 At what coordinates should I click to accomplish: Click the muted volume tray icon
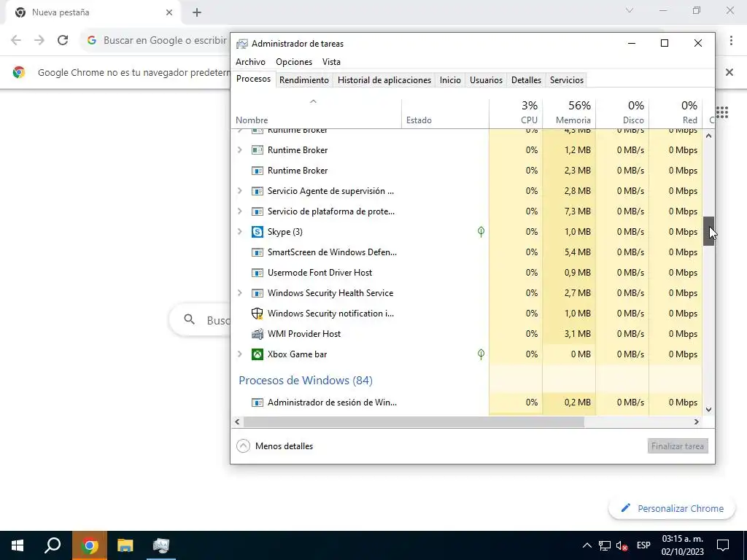[x=622, y=545]
